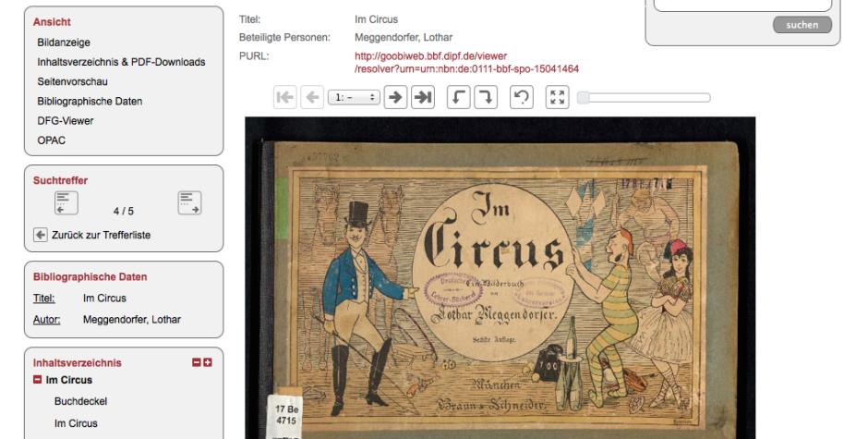Rotate image right icon
This screenshot has height=439, width=868.
[x=486, y=98]
